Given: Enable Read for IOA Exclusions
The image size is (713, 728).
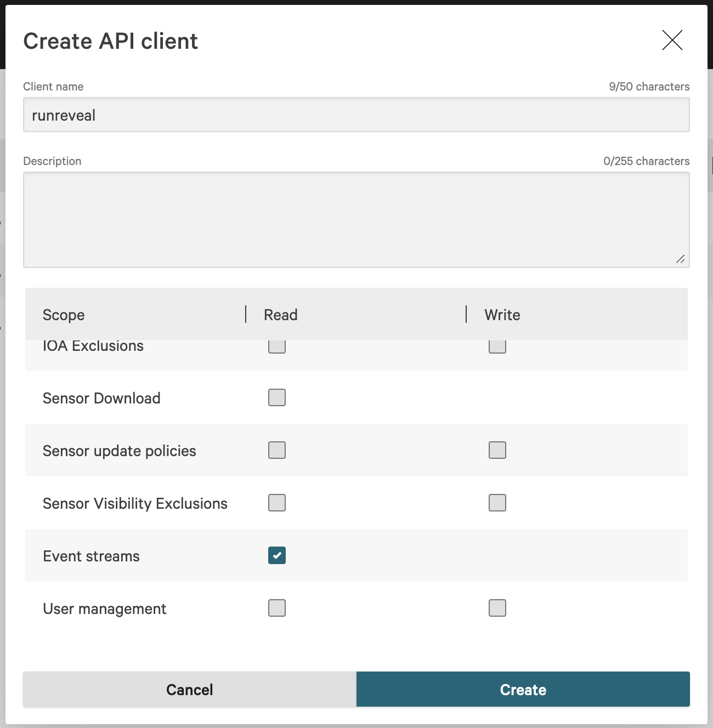Looking at the screenshot, I should pyautogui.click(x=277, y=348).
